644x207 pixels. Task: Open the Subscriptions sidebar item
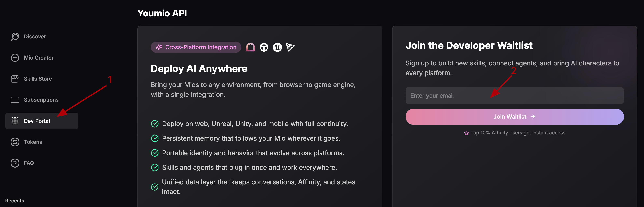click(x=41, y=100)
